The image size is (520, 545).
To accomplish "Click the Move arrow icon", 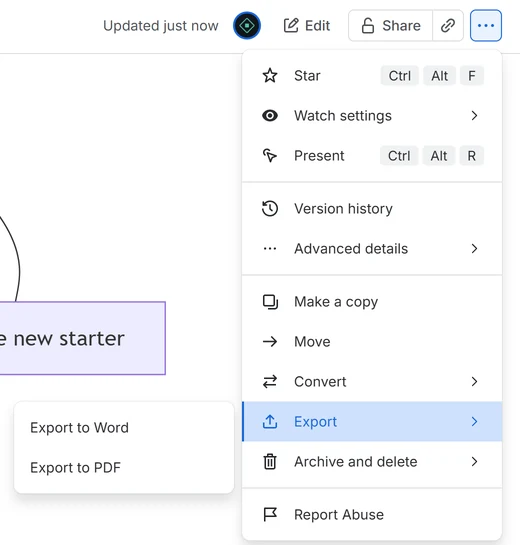I will coord(270,342).
